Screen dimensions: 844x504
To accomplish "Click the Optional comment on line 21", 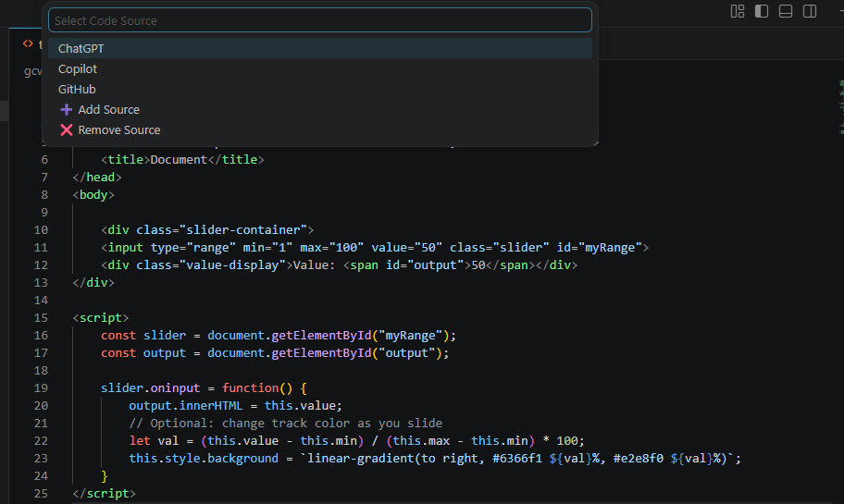I will [285, 424].
